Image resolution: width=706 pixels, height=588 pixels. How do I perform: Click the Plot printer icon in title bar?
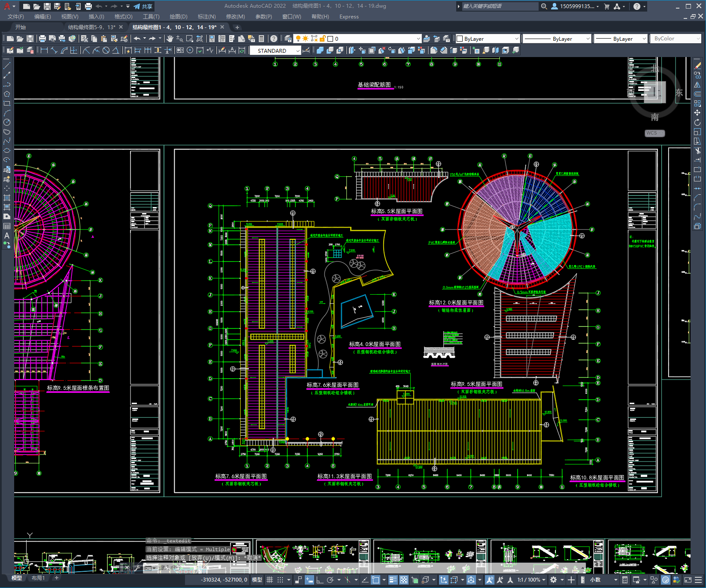click(88, 6)
